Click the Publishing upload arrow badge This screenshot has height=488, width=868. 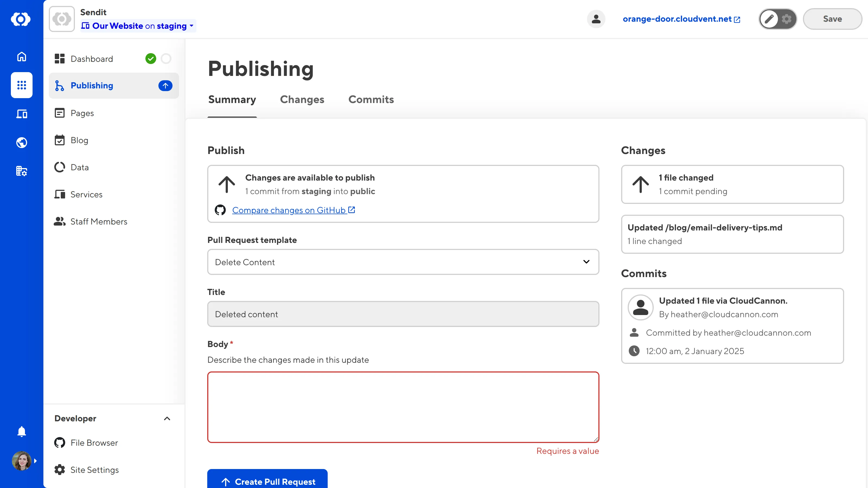[x=165, y=86]
